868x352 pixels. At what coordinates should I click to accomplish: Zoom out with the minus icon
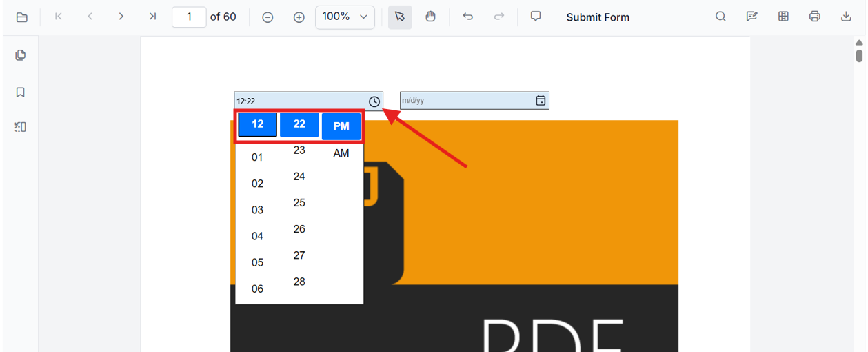pyautogui.click(x=268, y=17)
